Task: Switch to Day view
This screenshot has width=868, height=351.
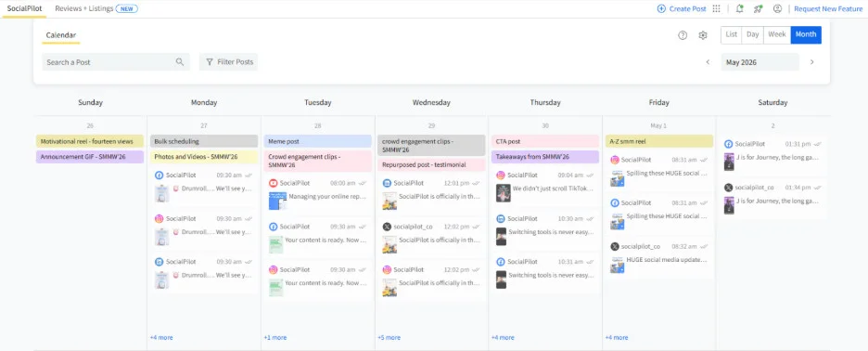Action: click(x=752, y=34)
